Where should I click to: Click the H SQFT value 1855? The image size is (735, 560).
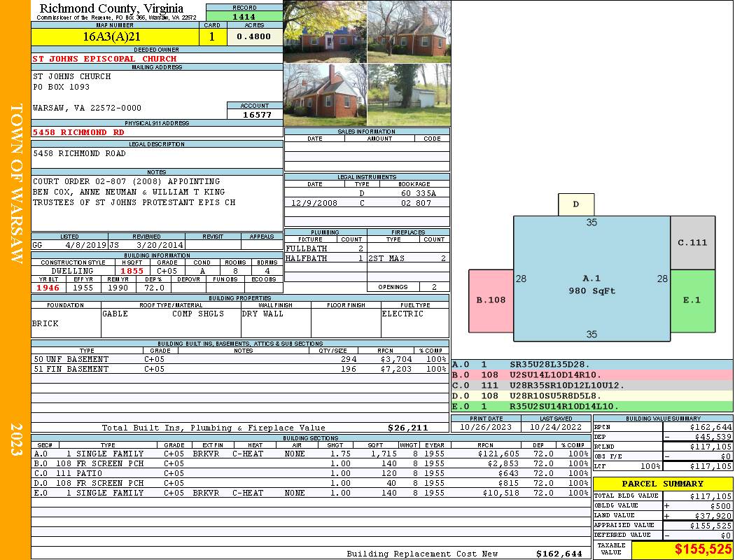tap(132, 271)
